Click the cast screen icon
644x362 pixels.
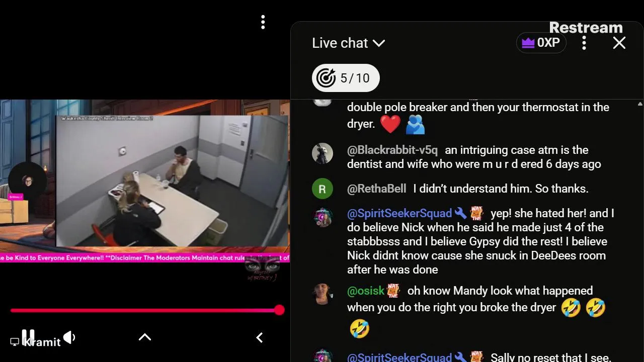click(15, 342)
